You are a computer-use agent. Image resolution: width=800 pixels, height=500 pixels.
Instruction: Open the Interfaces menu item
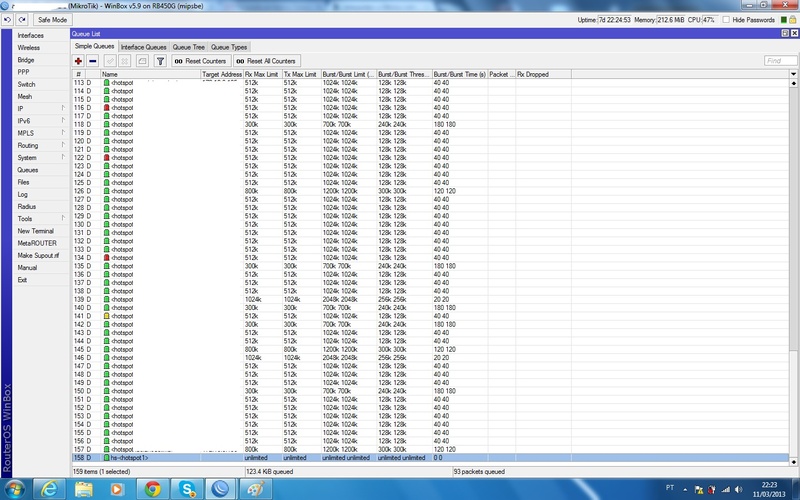[x=31, y=35]
